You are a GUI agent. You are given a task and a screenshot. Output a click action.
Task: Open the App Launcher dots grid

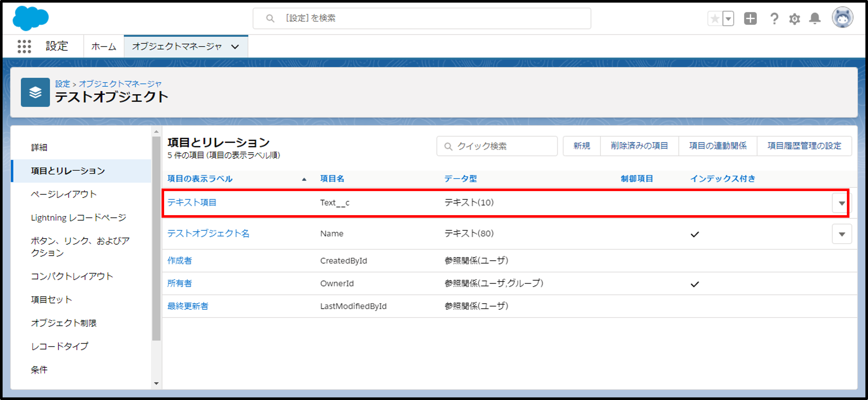click(x=24, y=46)
